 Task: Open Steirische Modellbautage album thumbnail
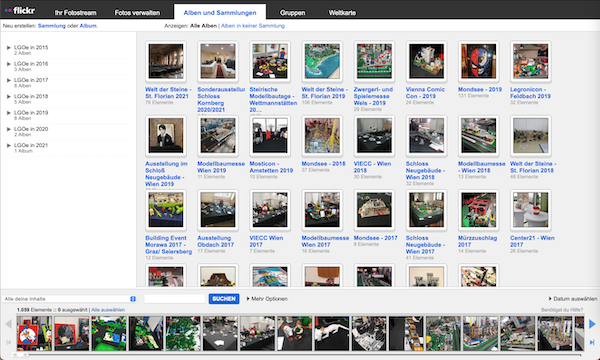(270, 61)
